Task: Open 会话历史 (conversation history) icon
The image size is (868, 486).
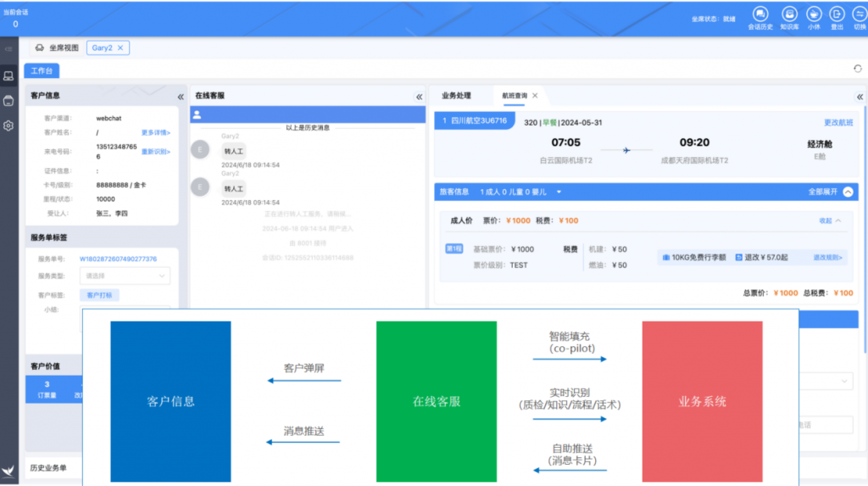Action: [759, 14]
